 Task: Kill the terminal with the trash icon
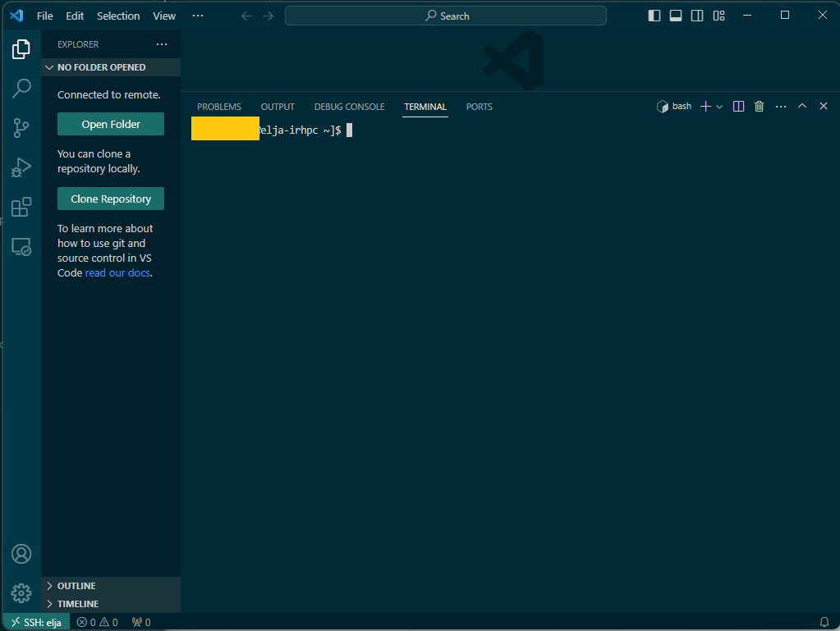[x=758, y=106]
